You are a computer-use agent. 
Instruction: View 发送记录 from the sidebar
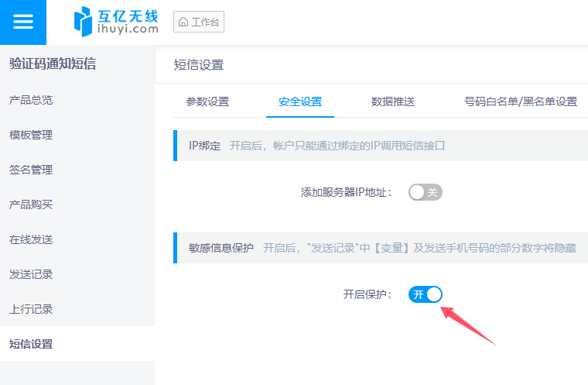tap(31, 274)
